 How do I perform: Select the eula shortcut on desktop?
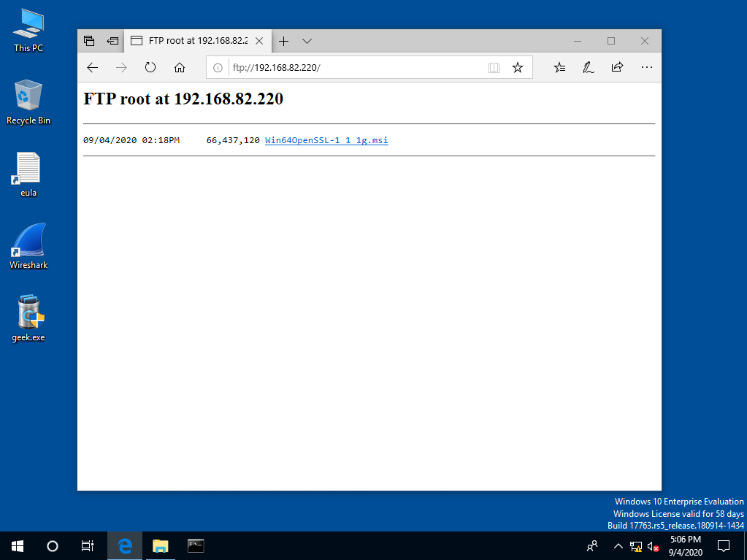click(x=28, y=174)
